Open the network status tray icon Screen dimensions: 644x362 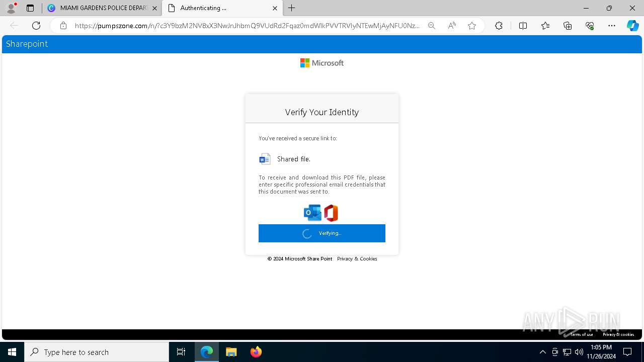[567, 352]
